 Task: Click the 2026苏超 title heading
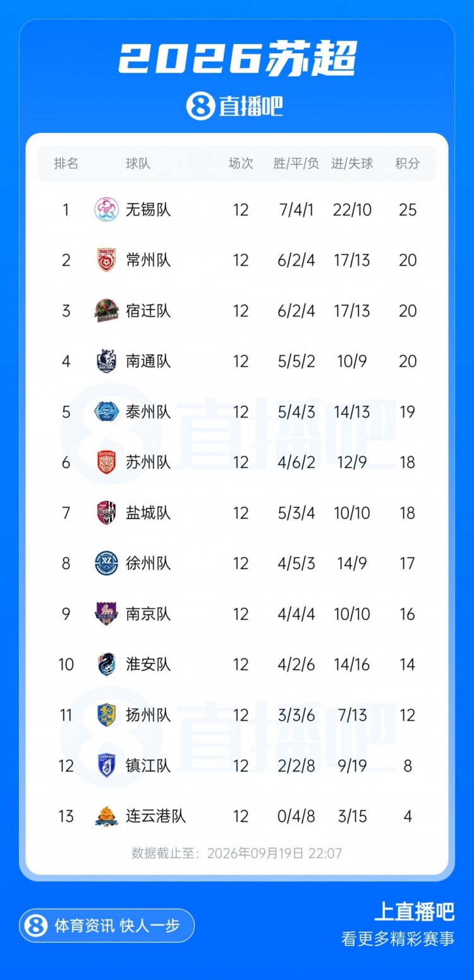pos(238,59)
